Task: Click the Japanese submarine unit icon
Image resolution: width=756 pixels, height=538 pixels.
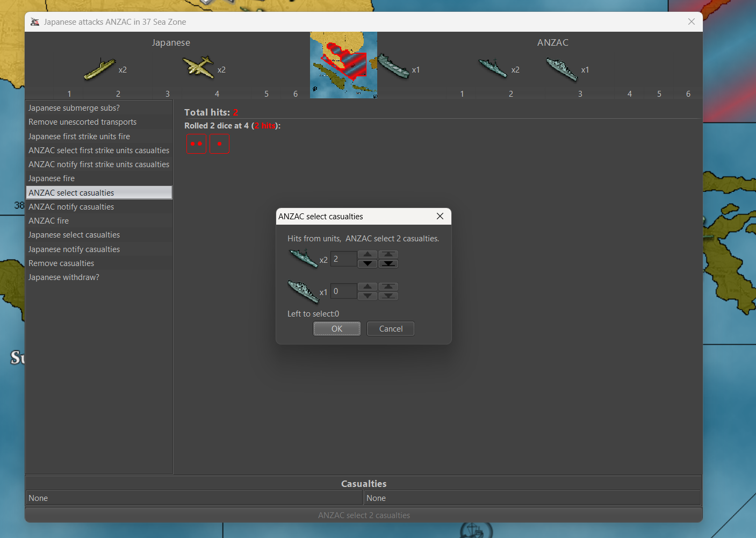Action: (99, 69)
